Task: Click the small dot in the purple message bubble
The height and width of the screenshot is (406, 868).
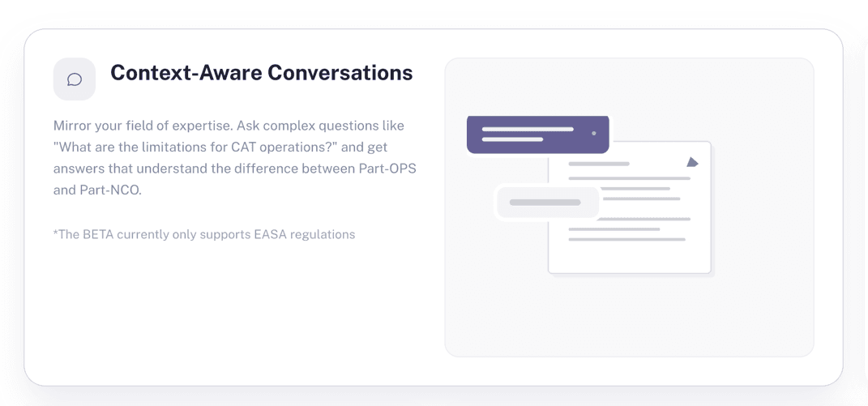Action: 594,134
